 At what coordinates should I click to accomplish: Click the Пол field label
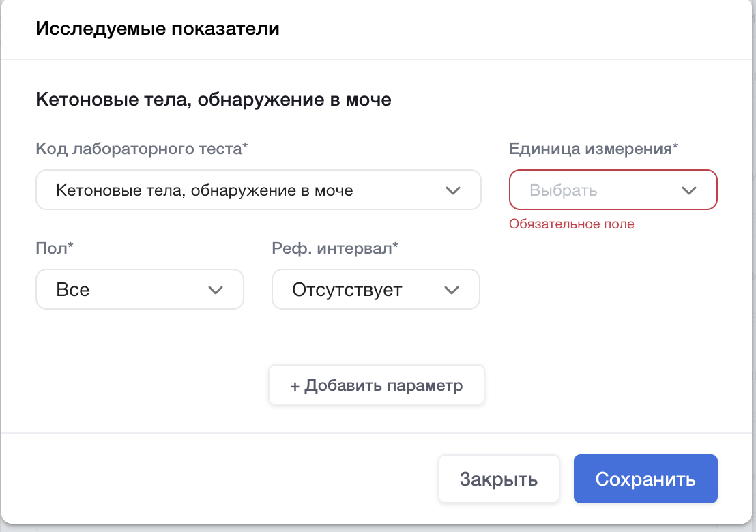click(x=55, y=248)
